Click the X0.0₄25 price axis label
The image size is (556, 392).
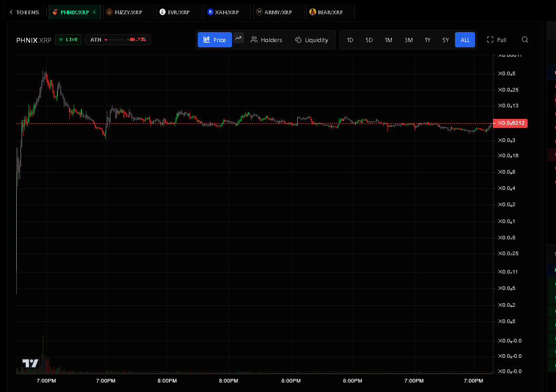508,90
